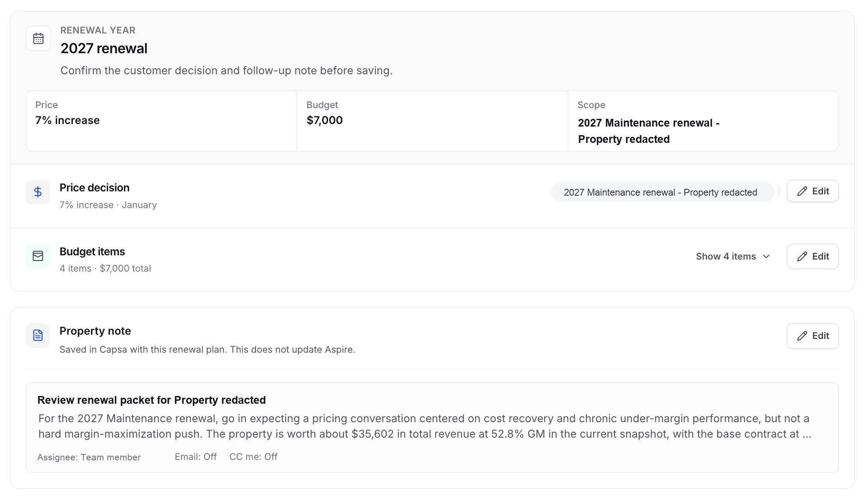
Task: Click the CC me: Off status
Action: pyautogui.click(x=253, y=457)
